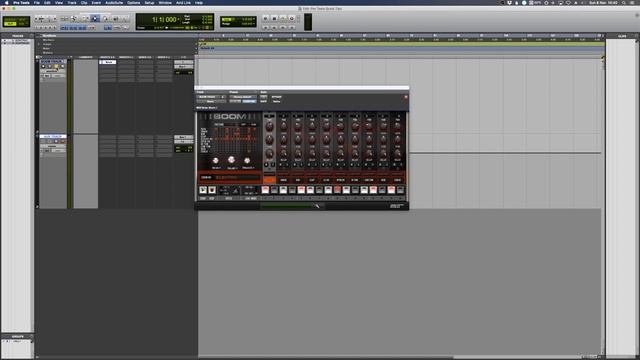Click the second track's name button
This screenshot has height=360, width=640.
53,136
